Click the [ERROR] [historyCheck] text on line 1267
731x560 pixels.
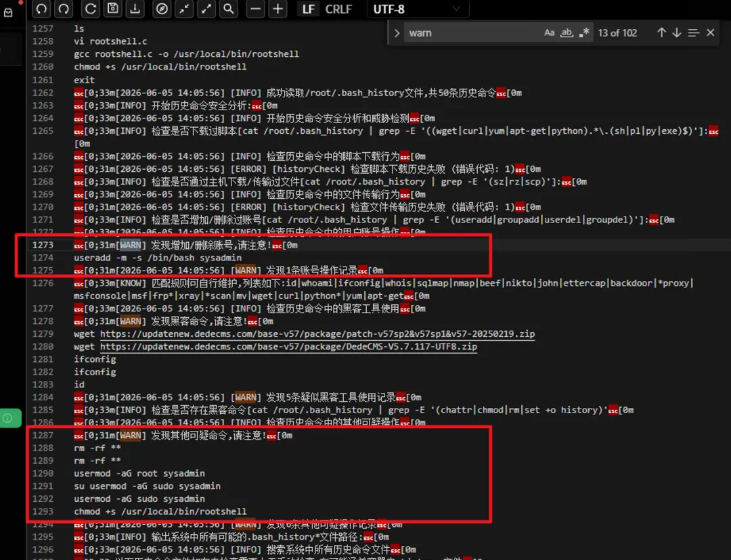(x=288, y=168)
